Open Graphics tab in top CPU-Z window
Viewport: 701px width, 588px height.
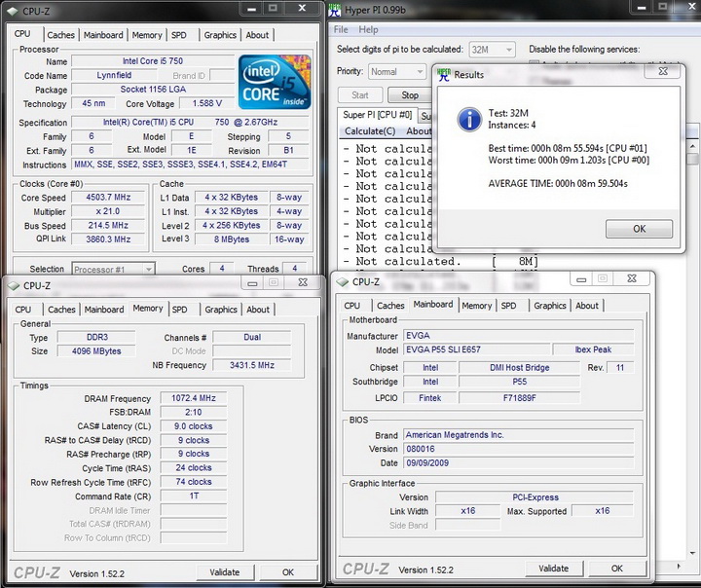(220, 35)
